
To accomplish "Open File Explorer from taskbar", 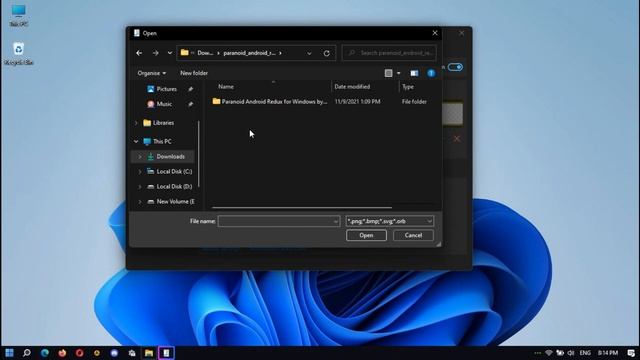I will [x=149, y=353].
